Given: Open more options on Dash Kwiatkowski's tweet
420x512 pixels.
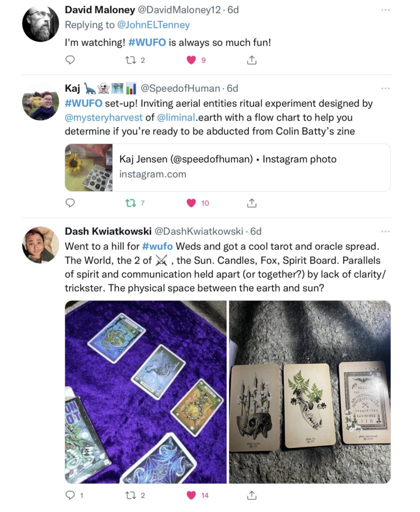Looking at the screenshot, I should pyautogui.click(x=385, y=231).
